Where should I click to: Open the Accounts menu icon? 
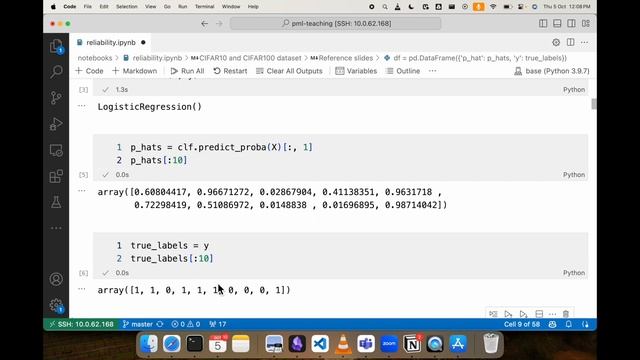pos(56,279)
